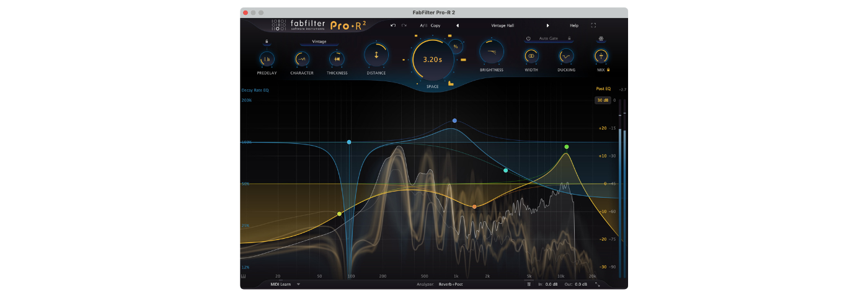
Task: Toggle the Auto Gate lock icon
Action: (569, 38)
